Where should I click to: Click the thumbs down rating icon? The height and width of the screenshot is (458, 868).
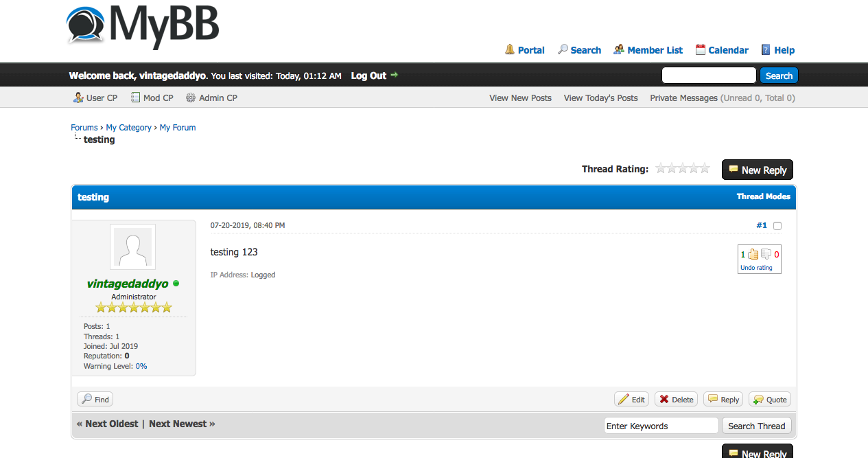766,254
